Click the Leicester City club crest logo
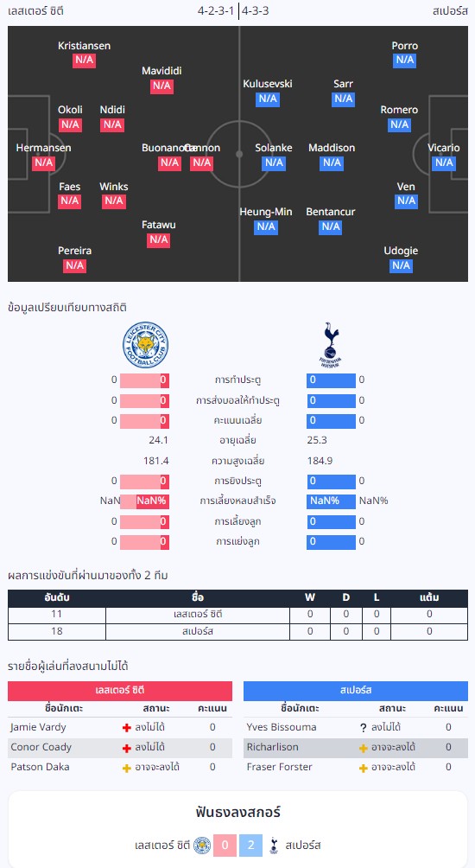The width and height of the screenshot is (475, 868). [145, 345]
